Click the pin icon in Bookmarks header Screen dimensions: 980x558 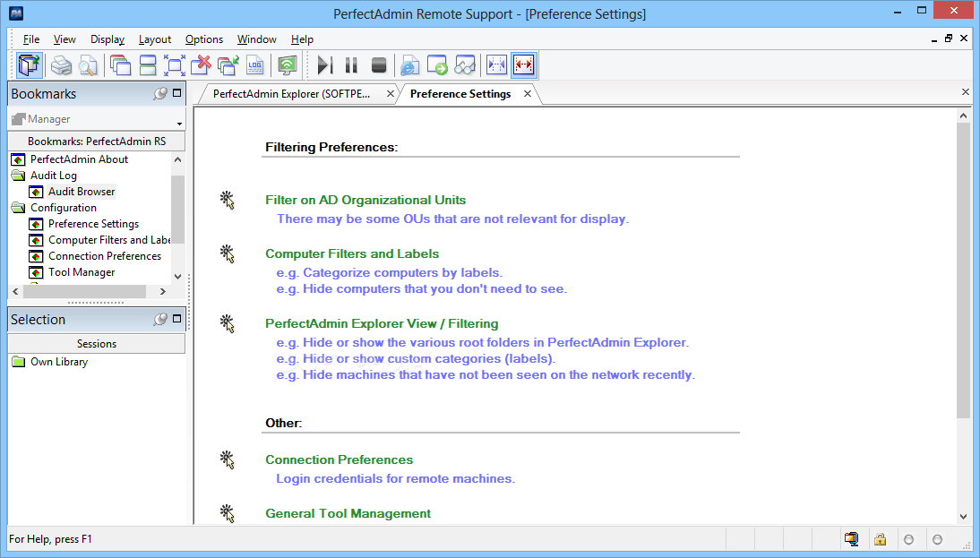pos(160,93)
